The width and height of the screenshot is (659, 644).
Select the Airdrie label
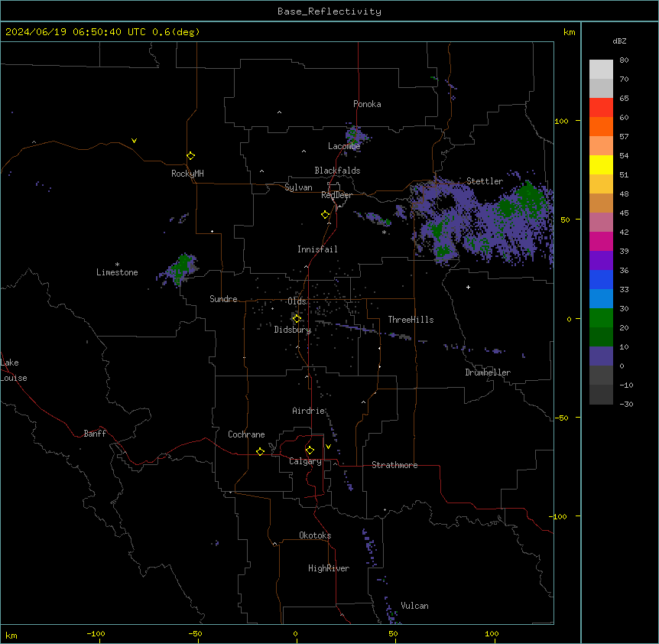309,411
